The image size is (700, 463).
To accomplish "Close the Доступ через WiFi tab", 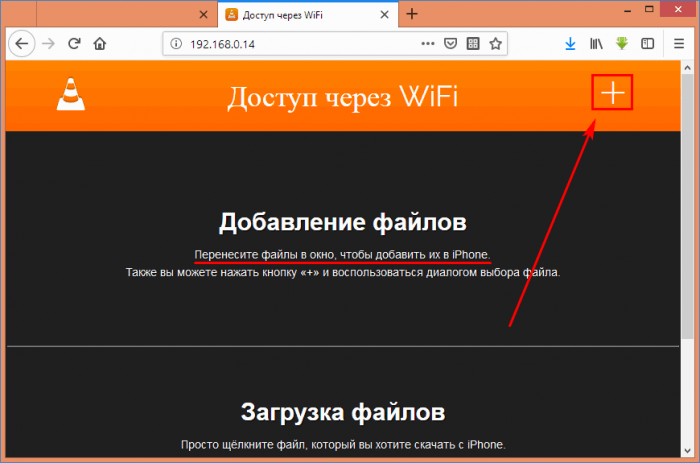I will (384, 15).
